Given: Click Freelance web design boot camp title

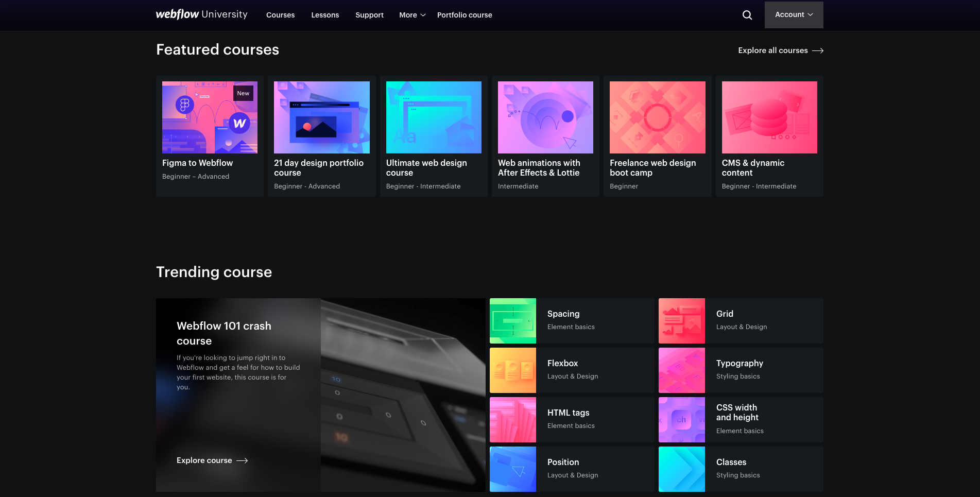Looking at the screenshot, I should (653, 168).
